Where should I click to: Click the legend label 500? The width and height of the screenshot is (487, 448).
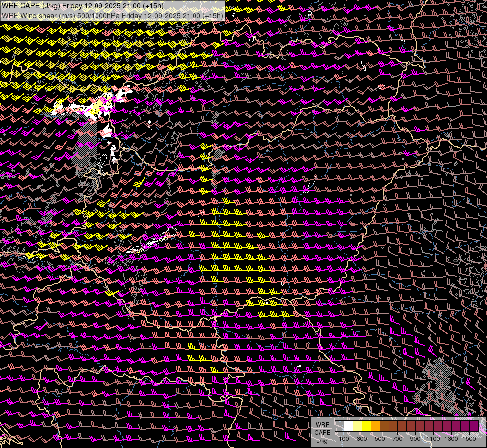[x=380, y=439]
